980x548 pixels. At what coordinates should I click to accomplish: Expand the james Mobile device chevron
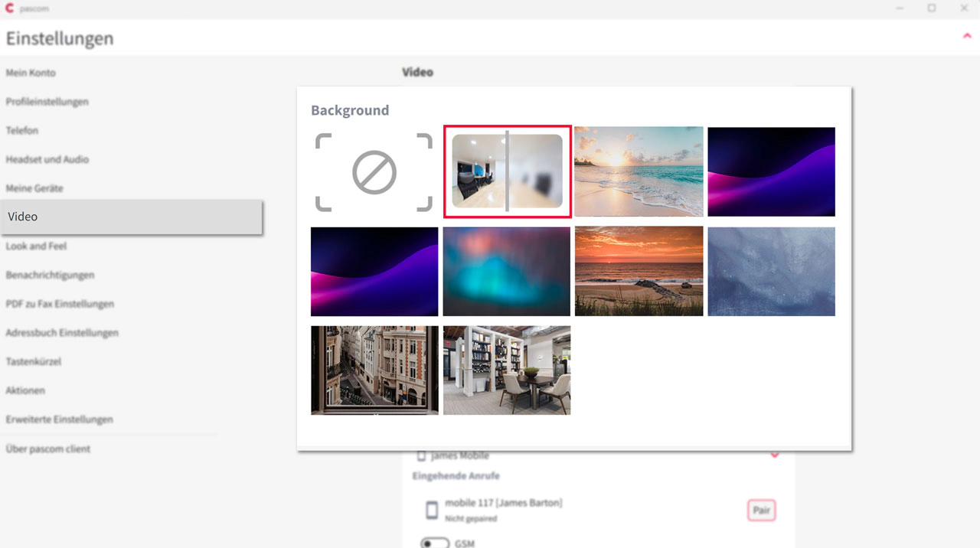tap(774, 455)
